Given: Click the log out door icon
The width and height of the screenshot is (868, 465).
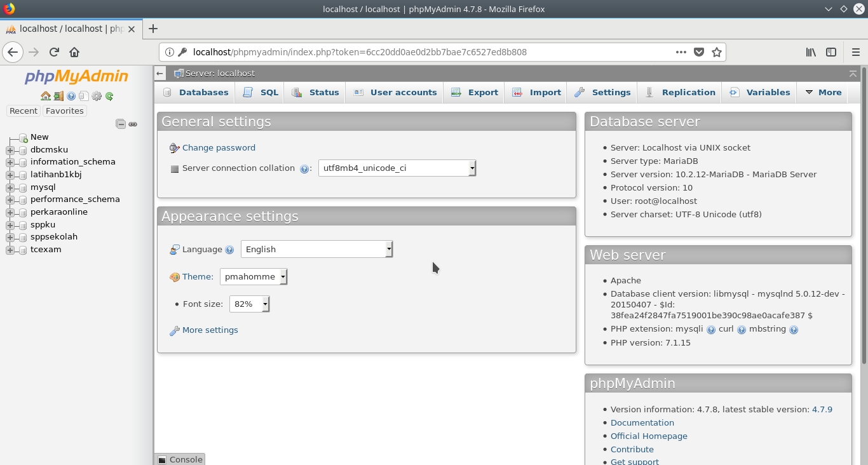Looking at the screenshot, I should [58, 97].
